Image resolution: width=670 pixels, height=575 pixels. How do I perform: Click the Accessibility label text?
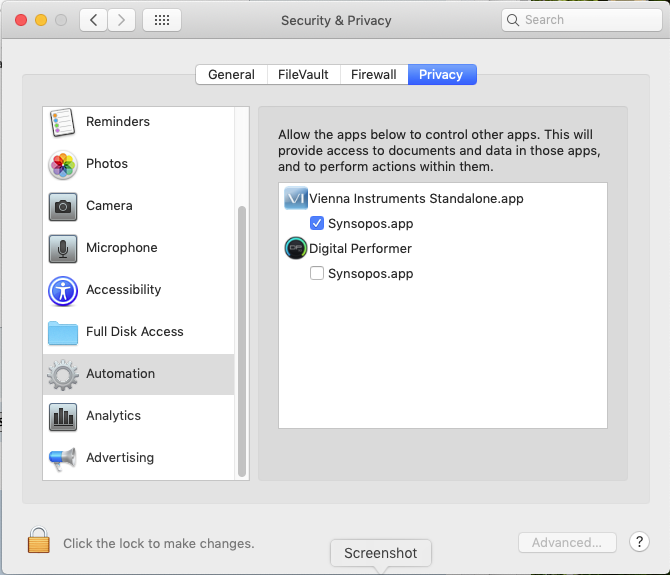[124, 290]
